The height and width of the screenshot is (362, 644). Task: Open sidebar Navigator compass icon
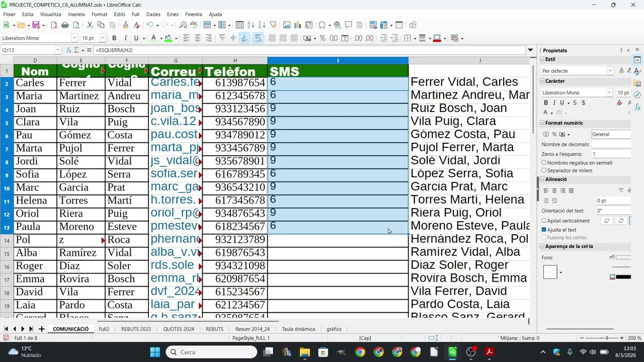(x=637, y=95)
